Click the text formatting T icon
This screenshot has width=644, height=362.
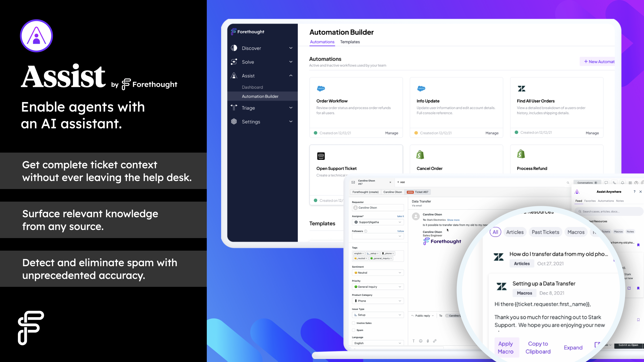pyautogui.click(x=414, y=341)
